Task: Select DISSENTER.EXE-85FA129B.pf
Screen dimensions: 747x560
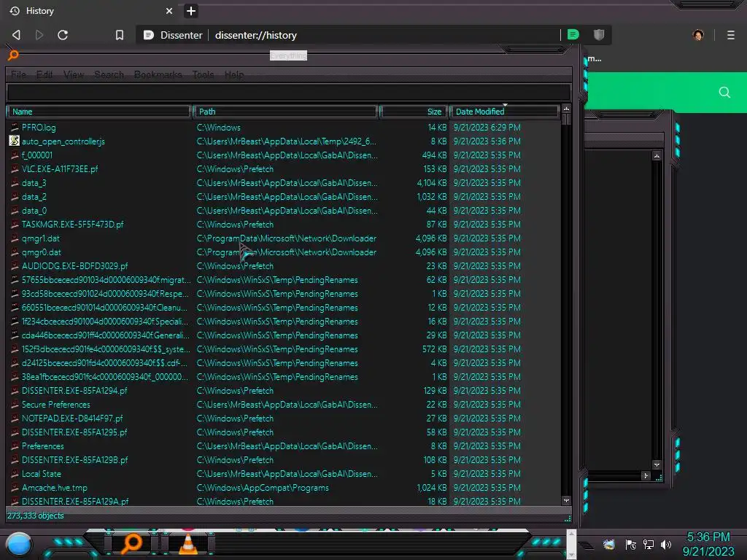Action: click(75, 460)
